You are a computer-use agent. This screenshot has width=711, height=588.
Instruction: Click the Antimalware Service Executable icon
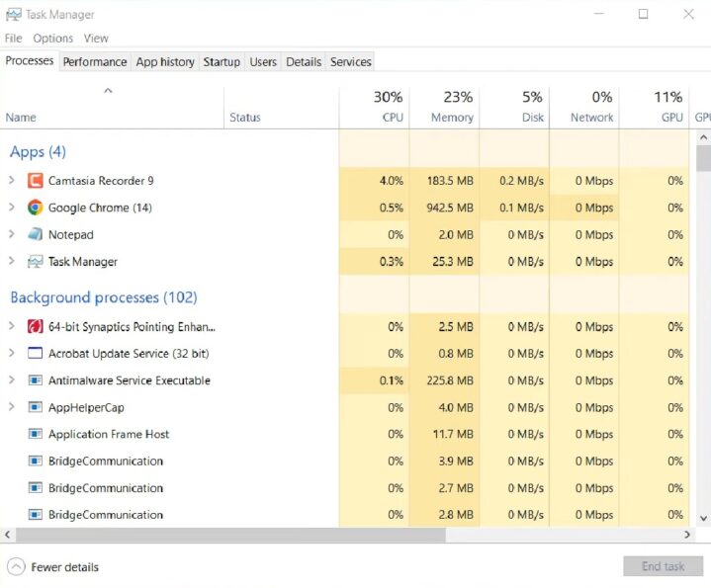(35, 380)
